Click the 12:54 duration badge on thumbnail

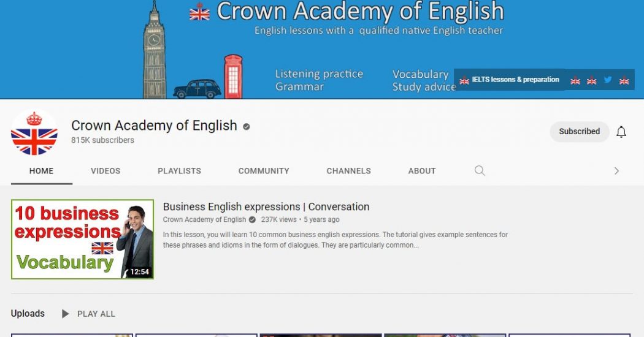(139, 271)
